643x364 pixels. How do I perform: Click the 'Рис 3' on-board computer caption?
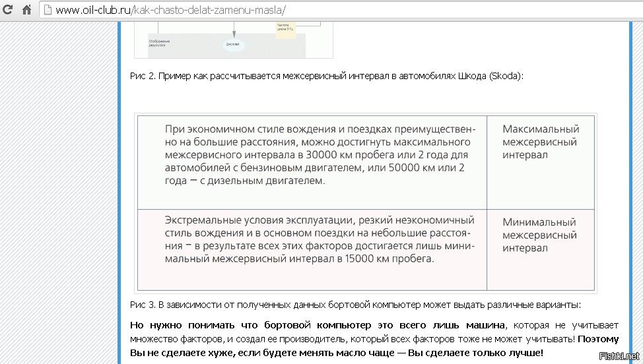[x=356, y=305]
